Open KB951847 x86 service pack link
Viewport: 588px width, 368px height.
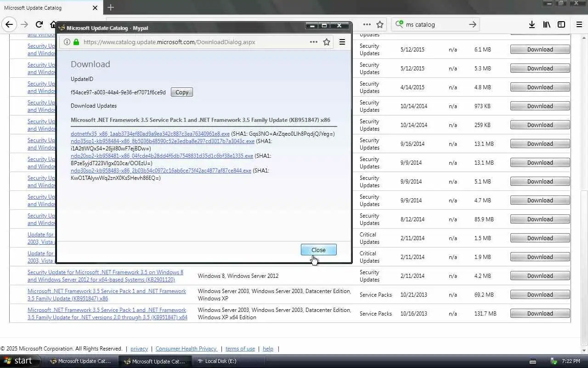[107, 295]
